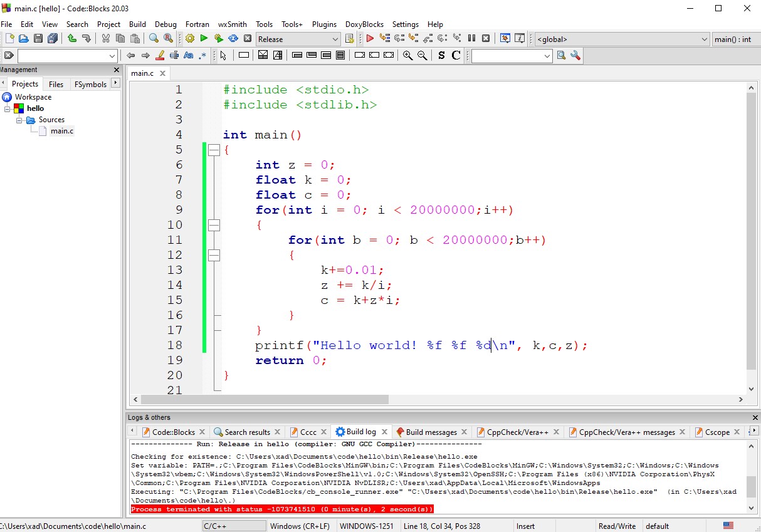Run the program with green play icon
The image size is (761, 532).
(x=204, y=39)
